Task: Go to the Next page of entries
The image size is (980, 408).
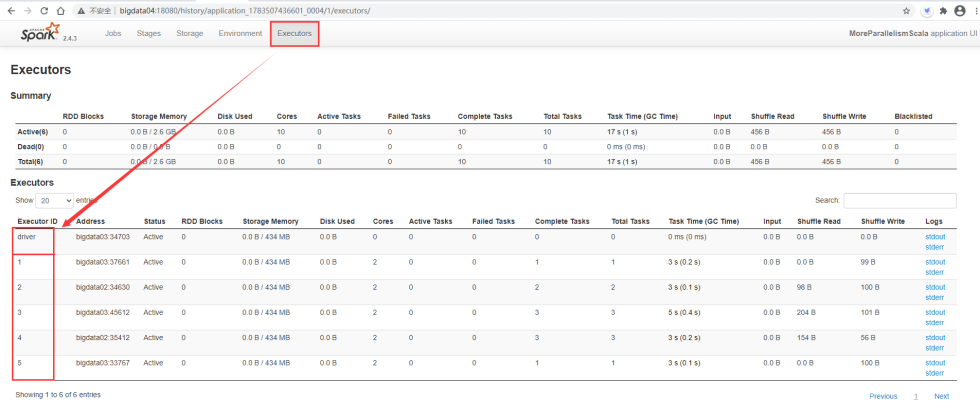Action: coord(941,396)
